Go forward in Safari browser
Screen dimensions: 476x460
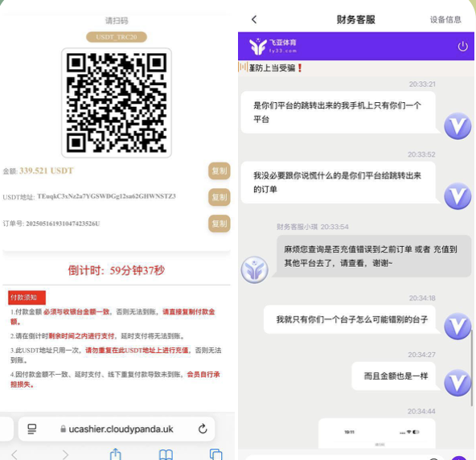tap(65, 454)
